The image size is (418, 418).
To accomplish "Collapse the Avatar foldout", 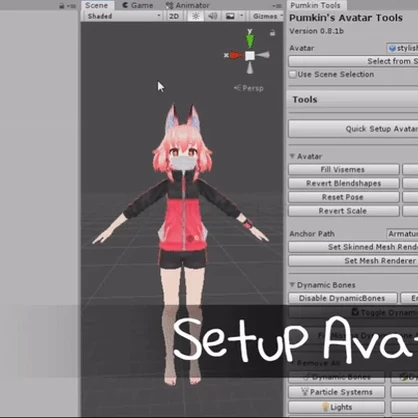I will [292, 156].
